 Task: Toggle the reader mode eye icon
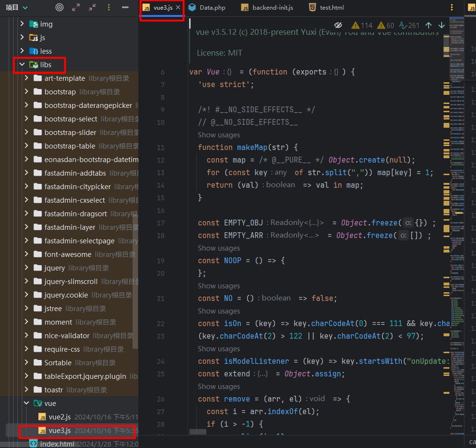[338, 25]
